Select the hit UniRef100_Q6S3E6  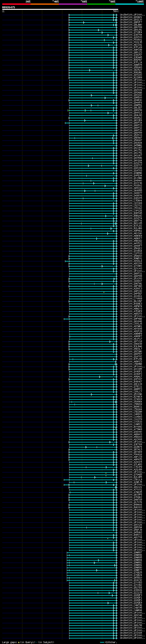click(131, 120)
